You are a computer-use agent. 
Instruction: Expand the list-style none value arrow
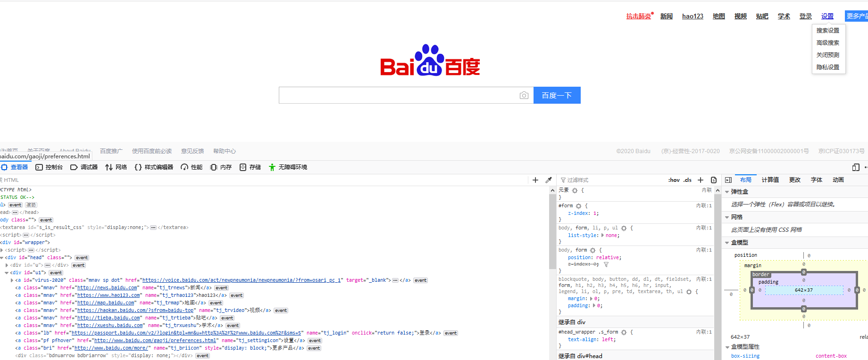click(602, 235)
